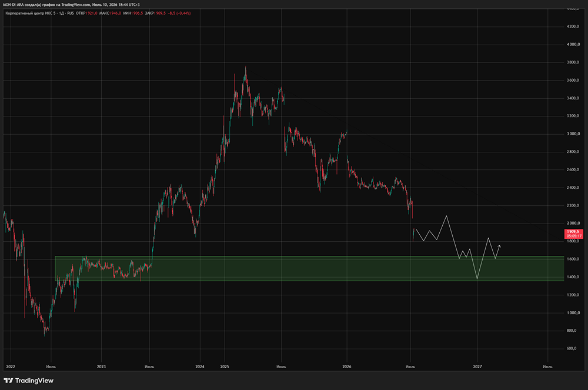Click the 3000,0 level on the price scale
Viewport: 588px width, 390px height.
[573, 134]
